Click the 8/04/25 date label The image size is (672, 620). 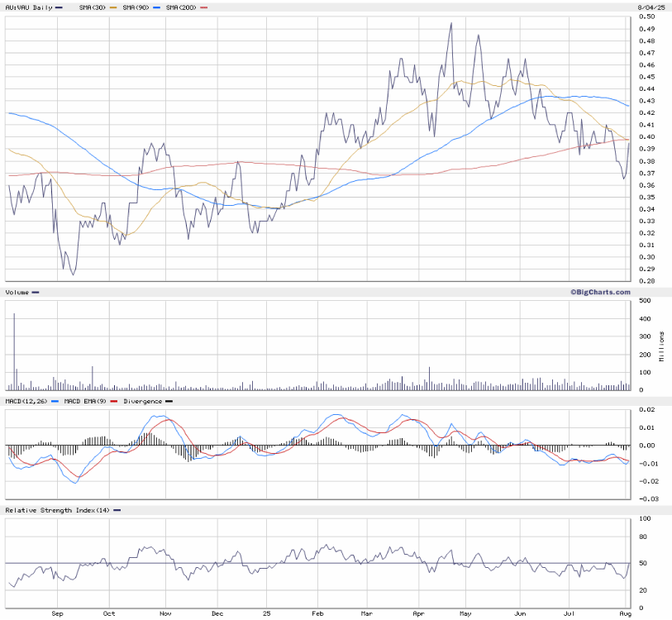(651, 7)
